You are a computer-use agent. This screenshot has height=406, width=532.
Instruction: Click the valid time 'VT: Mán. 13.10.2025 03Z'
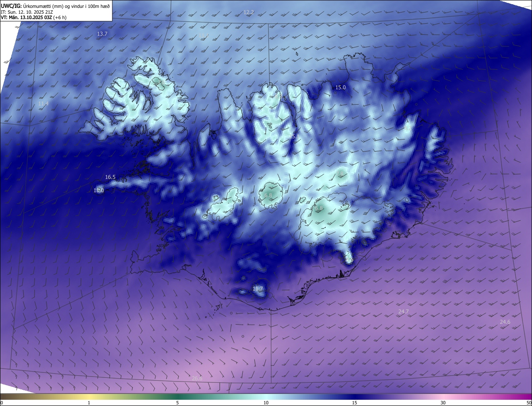click(x=27, y=18)
